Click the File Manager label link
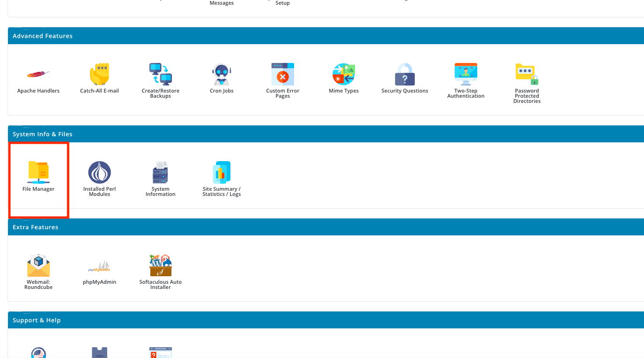The width and height of the screenshot is (644, 358). (x=38, y=188)
